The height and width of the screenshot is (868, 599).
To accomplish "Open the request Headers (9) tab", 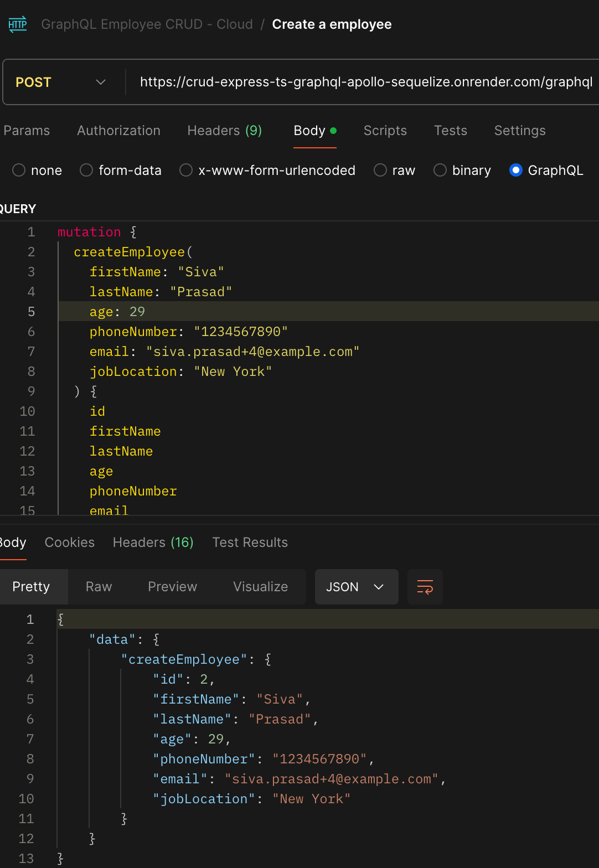I will pos(225,131).
